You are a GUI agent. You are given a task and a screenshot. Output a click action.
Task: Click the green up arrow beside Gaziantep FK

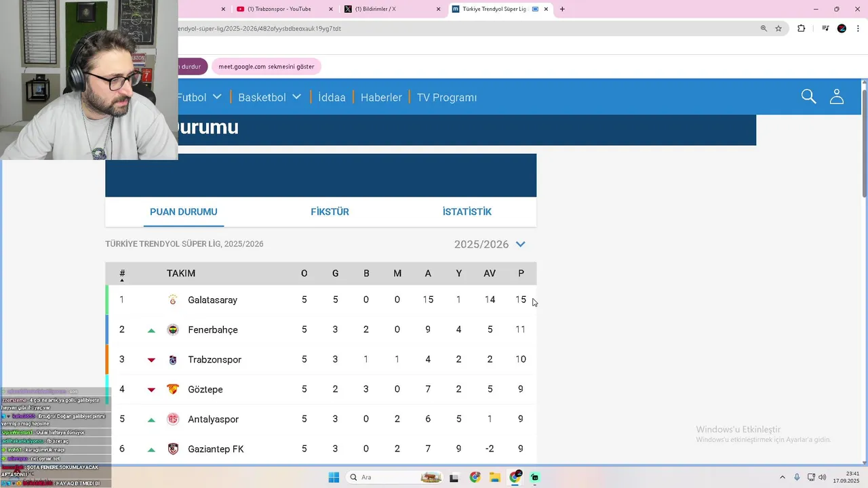151,449
